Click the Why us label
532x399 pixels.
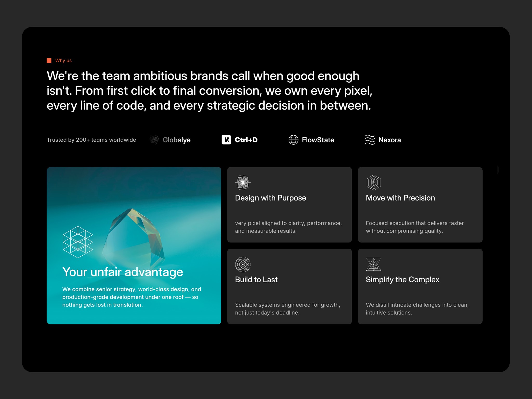point(63,61)
